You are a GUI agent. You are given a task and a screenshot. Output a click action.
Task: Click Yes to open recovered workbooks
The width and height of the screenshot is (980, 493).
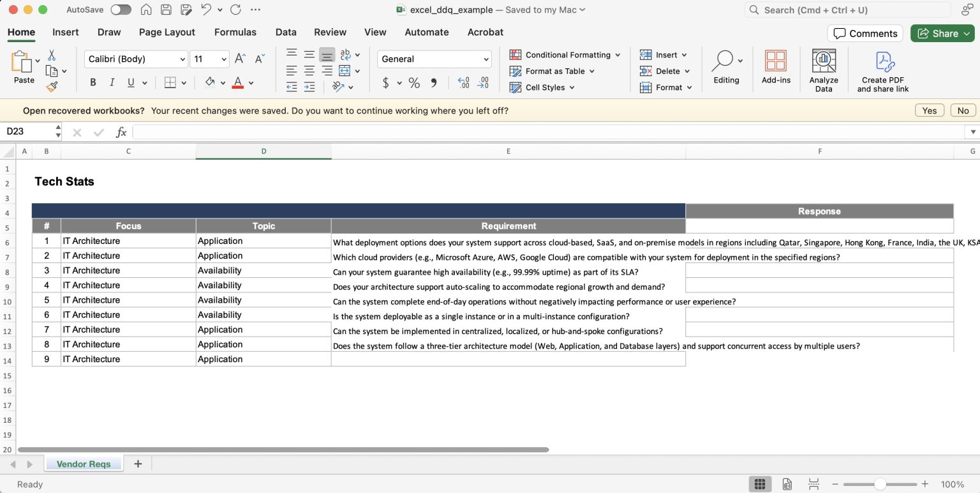coord(930,110)
